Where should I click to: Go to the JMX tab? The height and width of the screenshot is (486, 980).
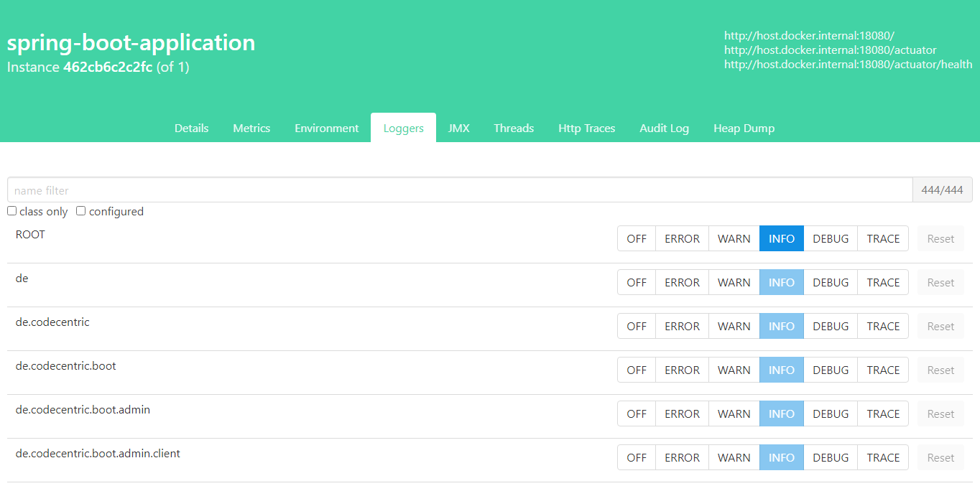[x=458, y=128]
